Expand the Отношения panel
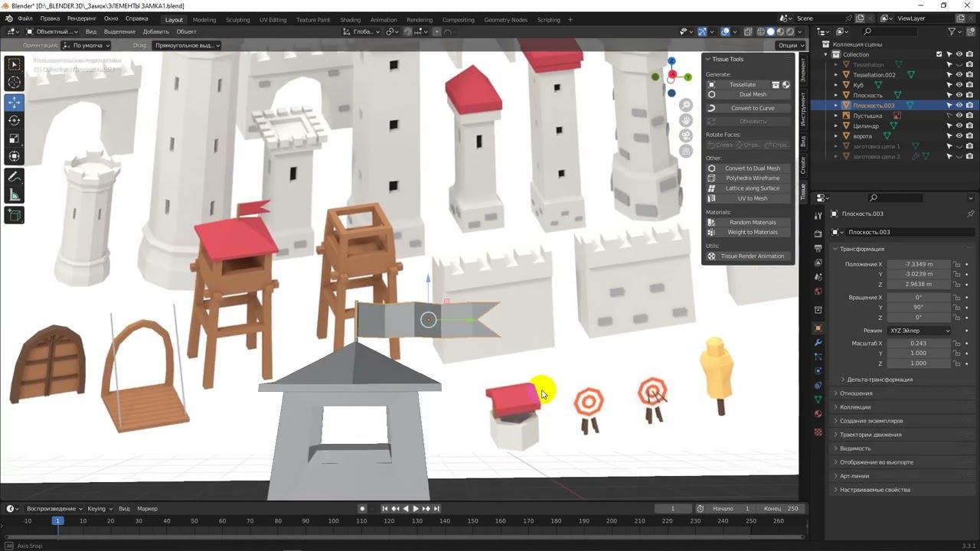 point(855,393)
